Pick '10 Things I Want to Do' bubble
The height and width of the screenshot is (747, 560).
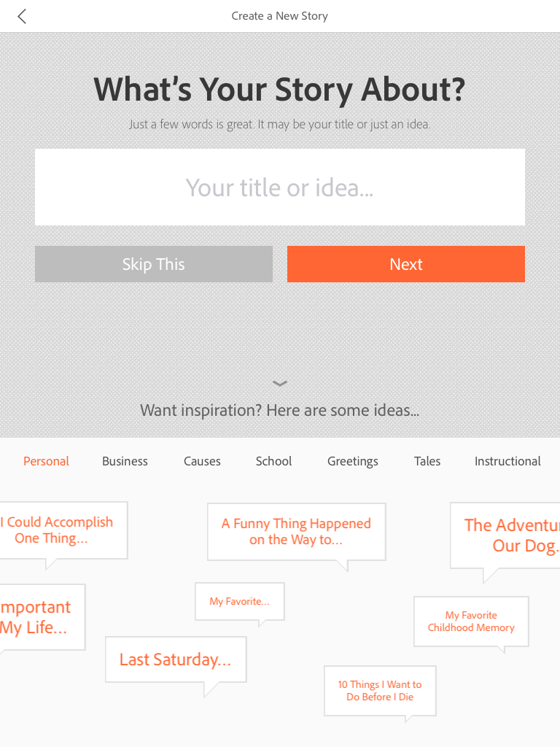pos(380,690)
